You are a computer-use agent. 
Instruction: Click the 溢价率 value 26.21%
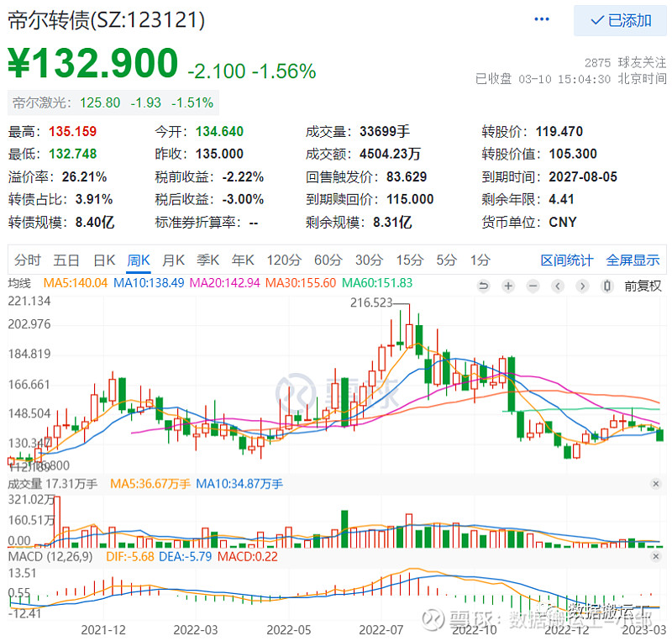click(85, 176)
